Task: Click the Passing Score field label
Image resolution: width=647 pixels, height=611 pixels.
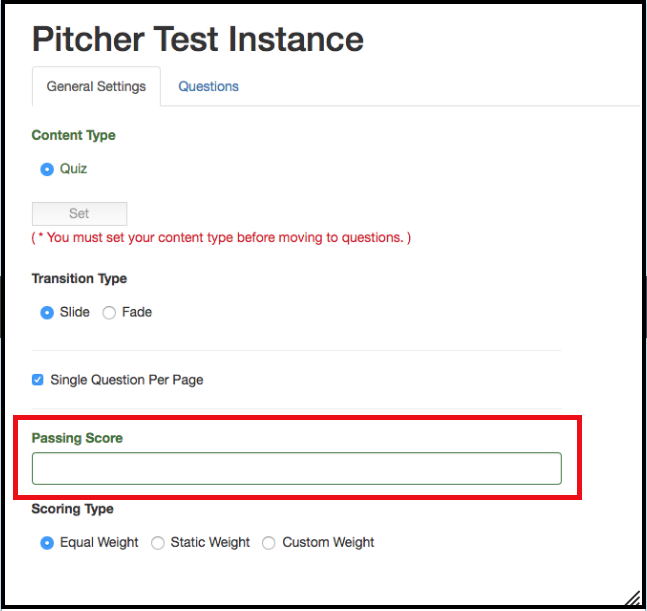Action: click(77, 438)
